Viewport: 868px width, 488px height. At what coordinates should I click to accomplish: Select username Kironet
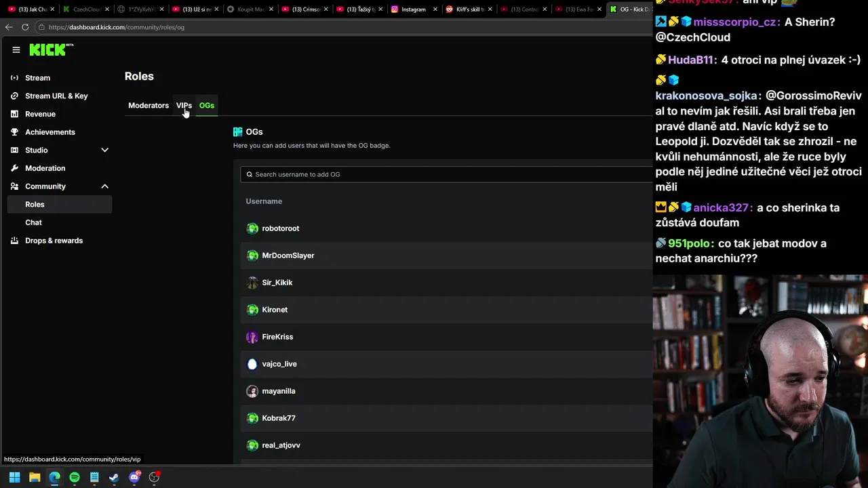[275, 310]
